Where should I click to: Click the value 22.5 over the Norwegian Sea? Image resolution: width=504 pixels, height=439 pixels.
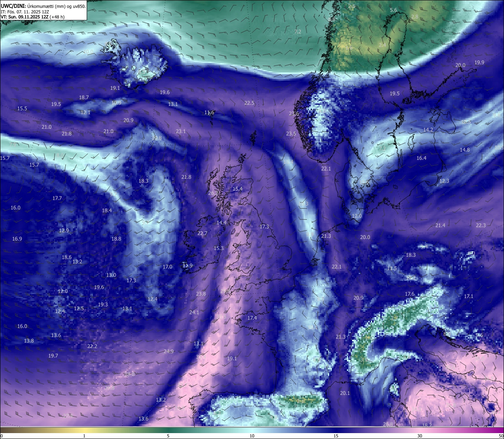pyautogui.click(x=249, y=103)
